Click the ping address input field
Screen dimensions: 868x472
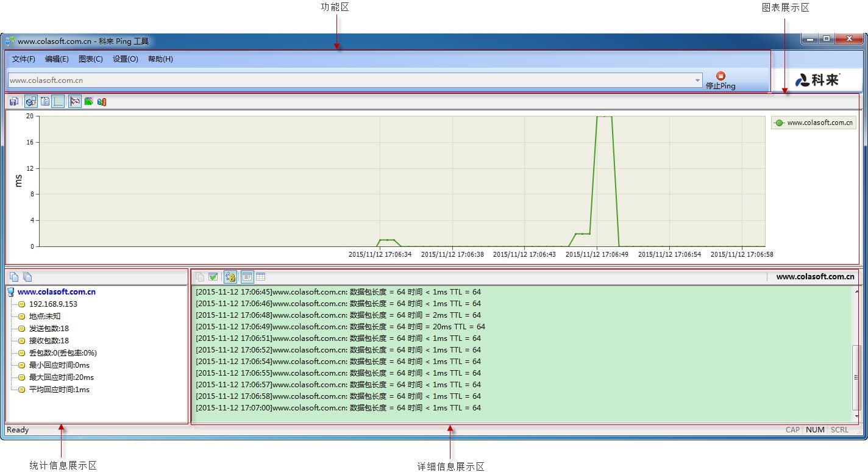347,80
